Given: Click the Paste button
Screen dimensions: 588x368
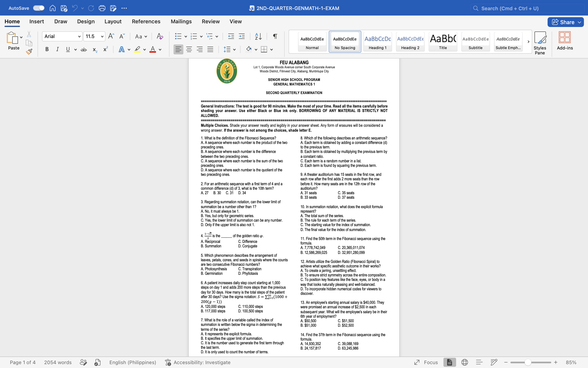Looking at the screenshot, I should click(x=14, y=41).
